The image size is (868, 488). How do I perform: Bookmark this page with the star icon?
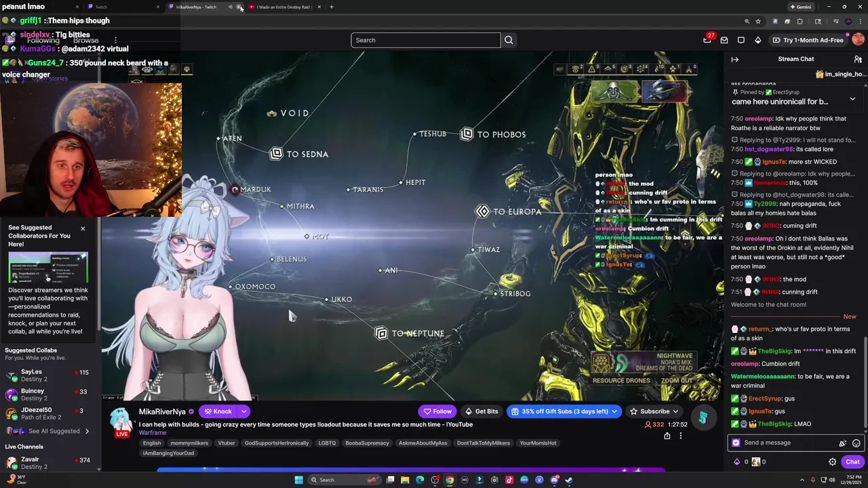pyautogui.click(x=758, y=22)
